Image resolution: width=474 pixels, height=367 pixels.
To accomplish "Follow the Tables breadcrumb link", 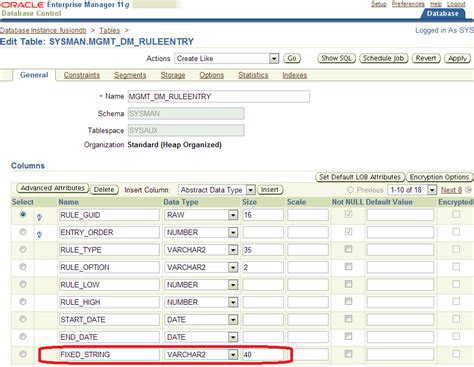I will tap(110, 30).
